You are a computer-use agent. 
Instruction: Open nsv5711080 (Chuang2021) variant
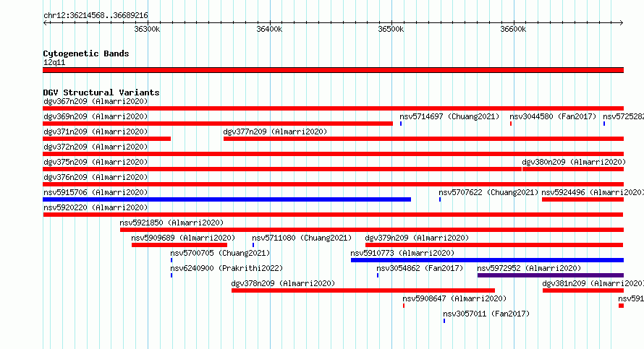[x=302, y=238]
